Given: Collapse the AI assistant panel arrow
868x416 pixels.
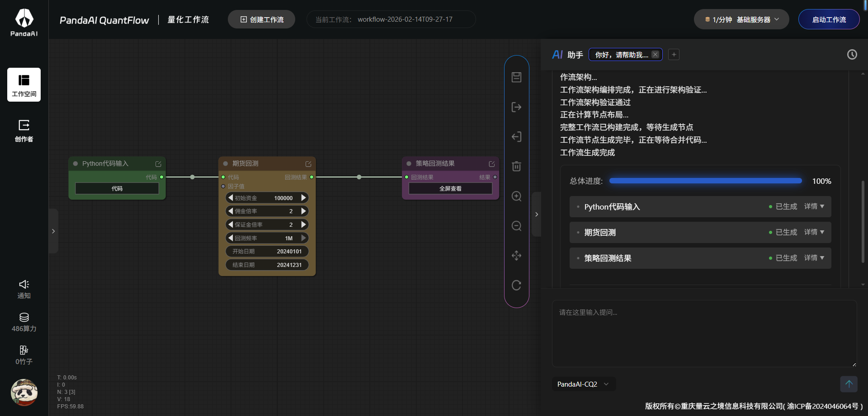Looking at the screenshot, I should point(537,215).
